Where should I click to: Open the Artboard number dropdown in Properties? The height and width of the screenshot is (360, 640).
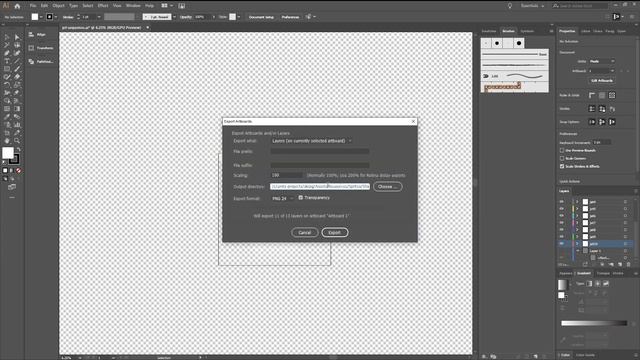[602, 71]
